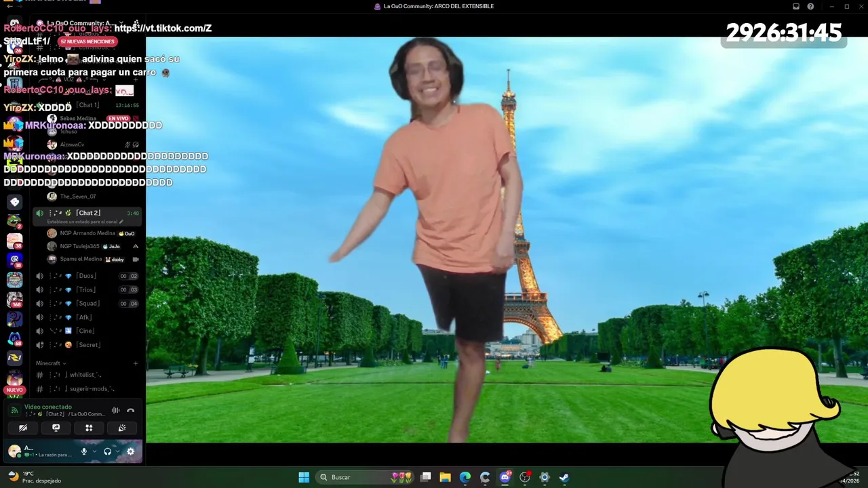Join the Trios voice channel
This screenshot has width=868, height=488.
pyautogui.click(x=87, y=289)
